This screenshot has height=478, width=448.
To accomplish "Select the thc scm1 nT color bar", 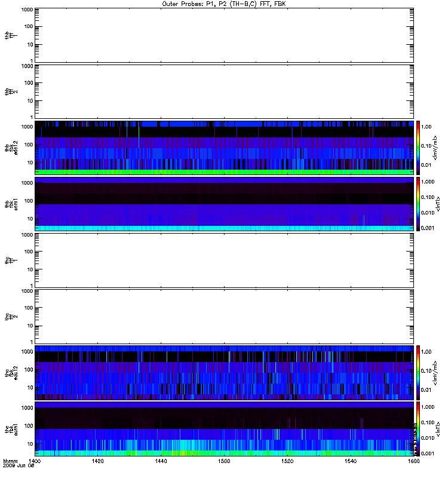I will [x=418, y=429].
